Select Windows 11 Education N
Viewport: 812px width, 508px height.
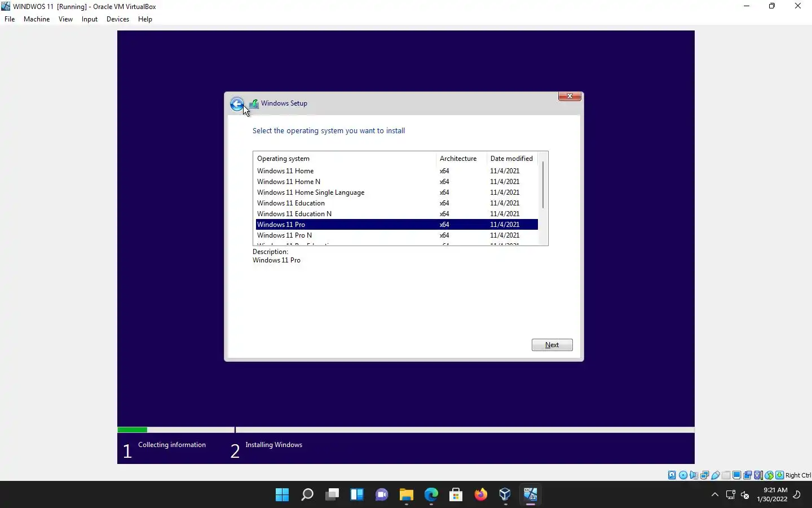pos(396,214)
